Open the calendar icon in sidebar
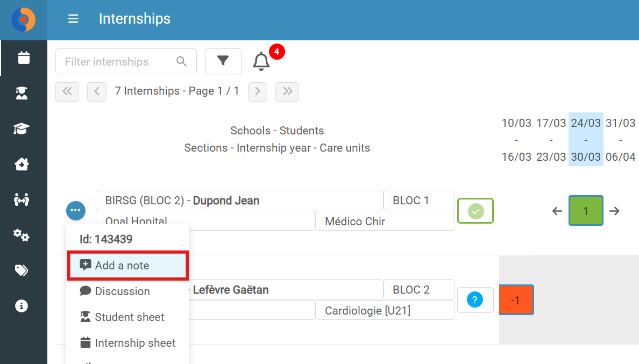 (x=24, y=58)
